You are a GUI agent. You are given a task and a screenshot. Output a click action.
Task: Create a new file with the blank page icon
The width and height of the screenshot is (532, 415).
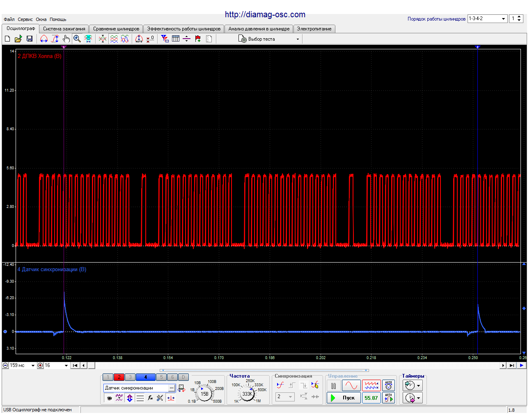pyautogui.click(x=7, y=39)
